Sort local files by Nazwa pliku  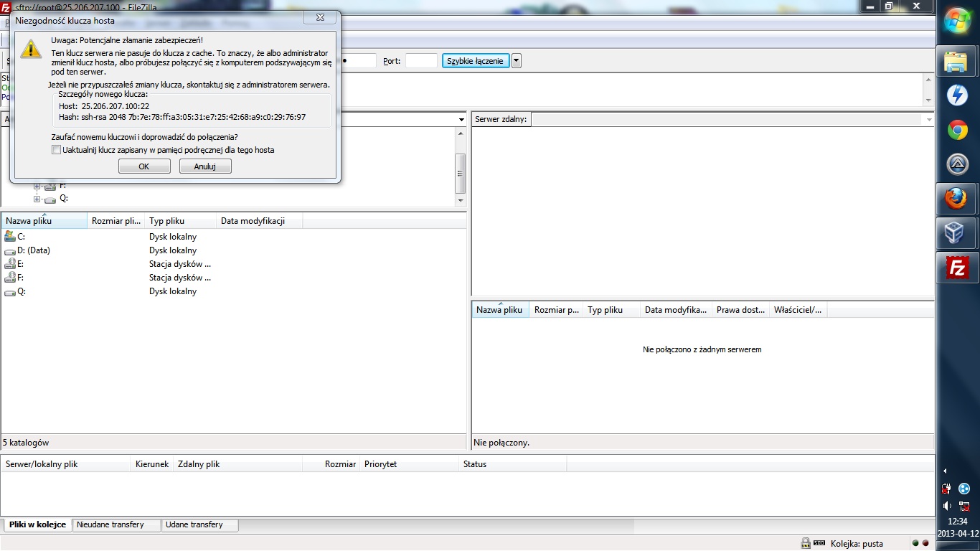44,221
